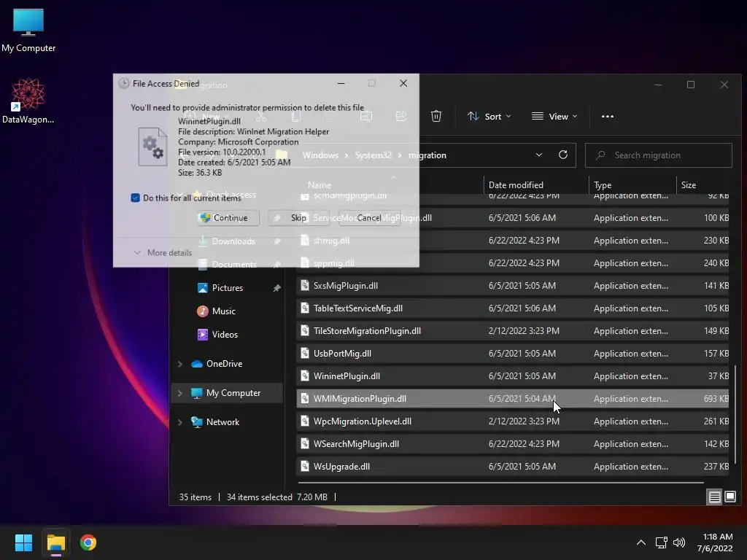
Task: Select WininetPlugin.dll file row
Action: tap(513, 376)
